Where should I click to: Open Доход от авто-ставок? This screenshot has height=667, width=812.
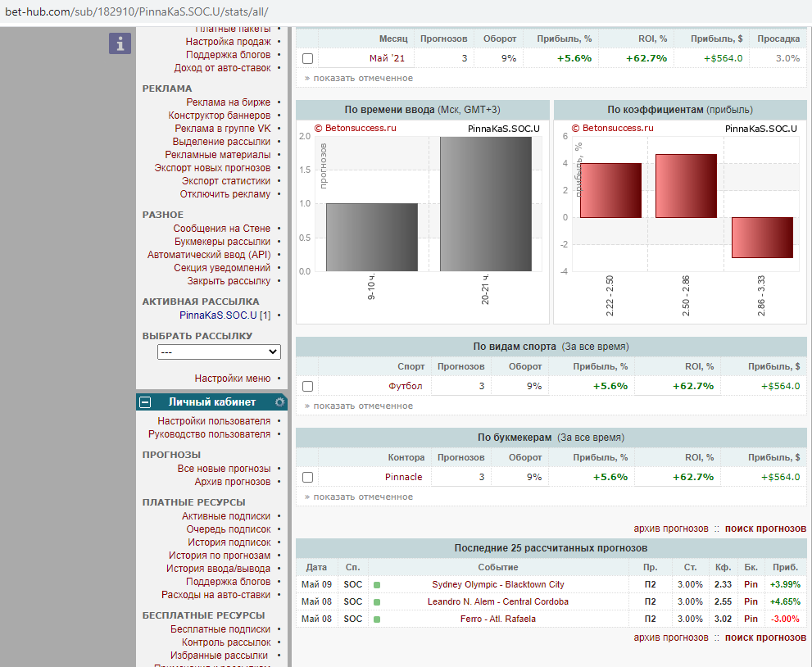[x=223, y=68]
